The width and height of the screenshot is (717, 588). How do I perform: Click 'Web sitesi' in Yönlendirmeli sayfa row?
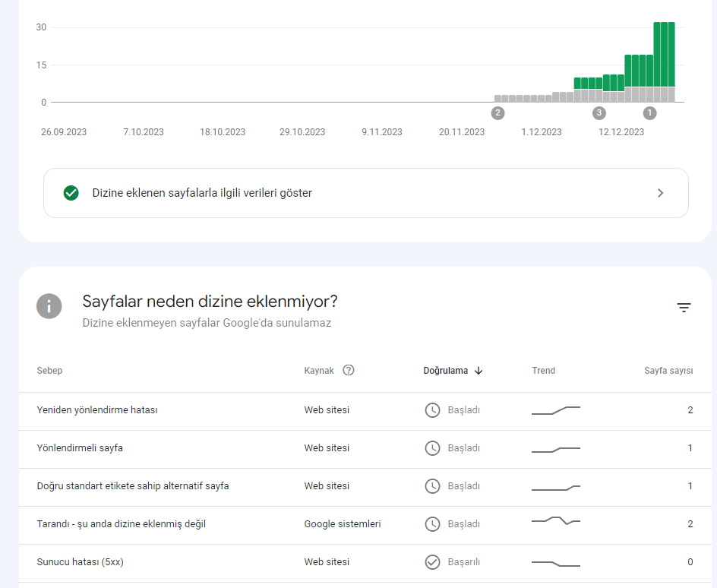[x=327, y=448]
